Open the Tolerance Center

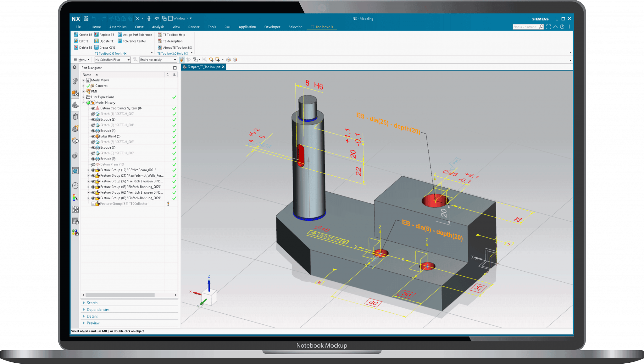pos(134,41)
